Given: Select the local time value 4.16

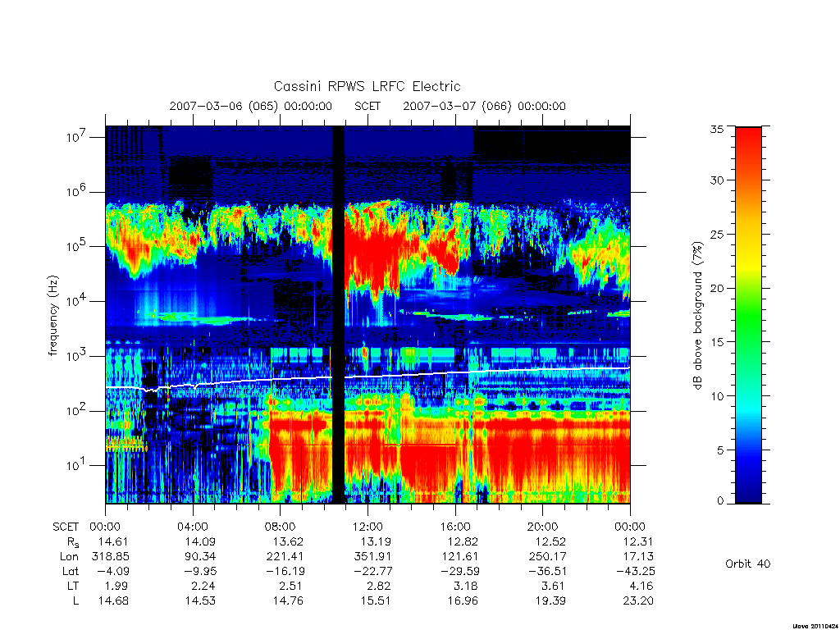Looking at the screenshot, I should [641, 586].
